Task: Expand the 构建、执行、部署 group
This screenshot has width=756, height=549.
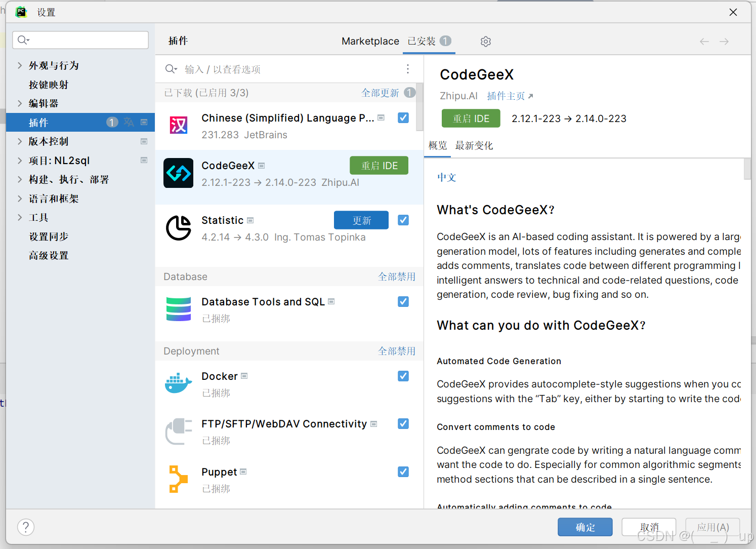Action: (20, 179)
